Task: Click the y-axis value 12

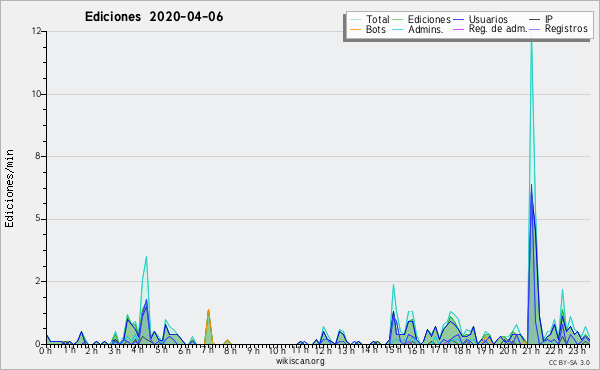Action: coord(36,31)
